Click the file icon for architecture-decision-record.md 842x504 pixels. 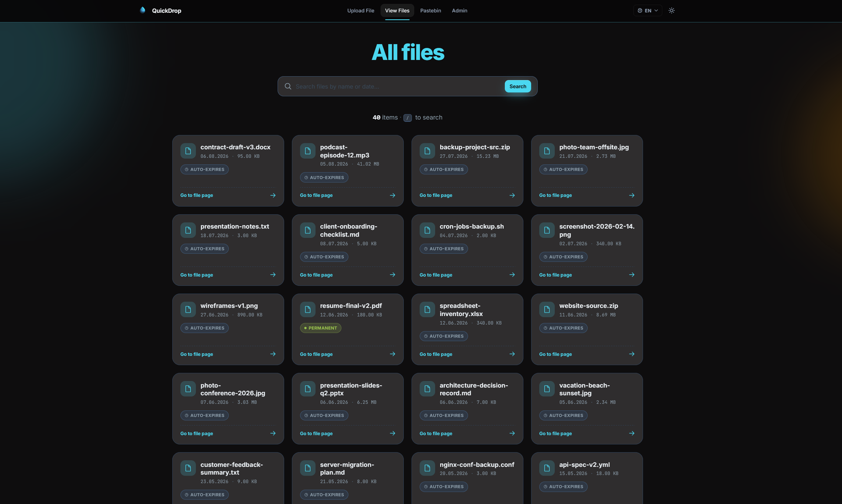427,389
